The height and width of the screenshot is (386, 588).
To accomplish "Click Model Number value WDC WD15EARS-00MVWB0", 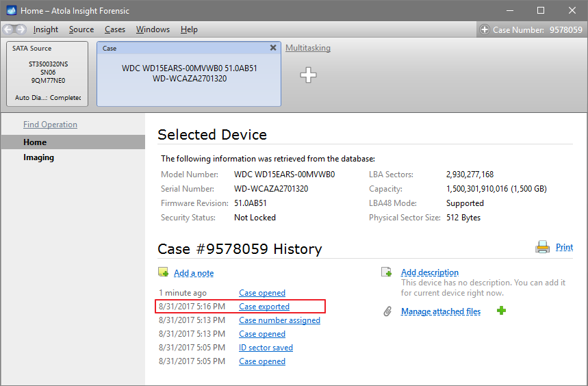I will (284, 175).
